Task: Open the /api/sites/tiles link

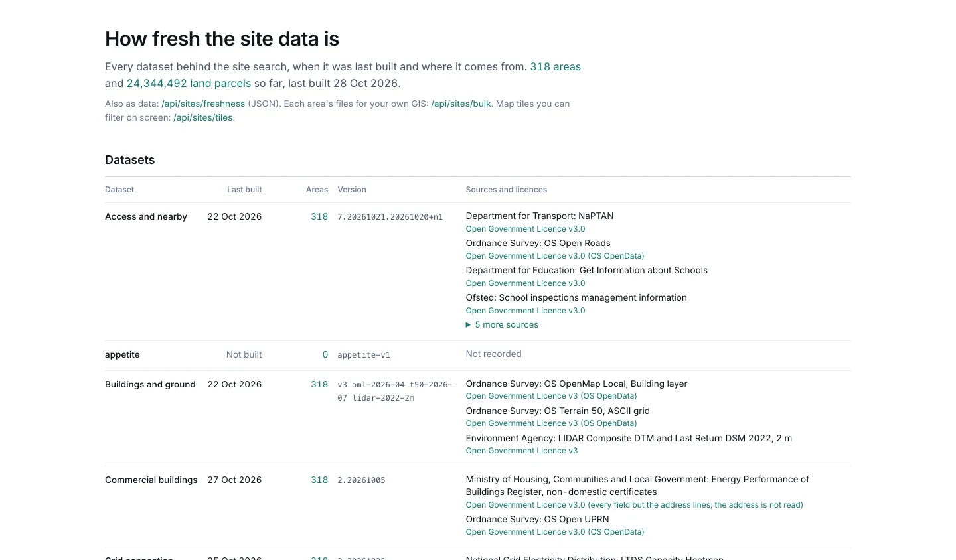Action: [x=203, y=118]
